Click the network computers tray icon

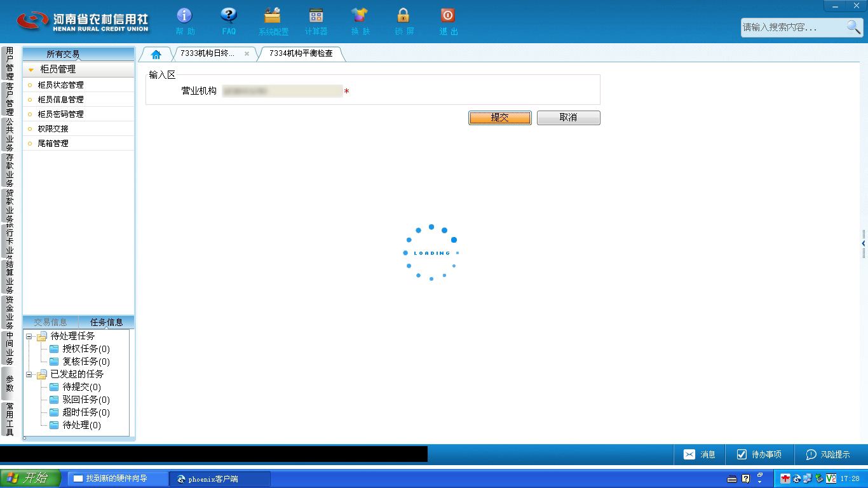coord(808,478)
